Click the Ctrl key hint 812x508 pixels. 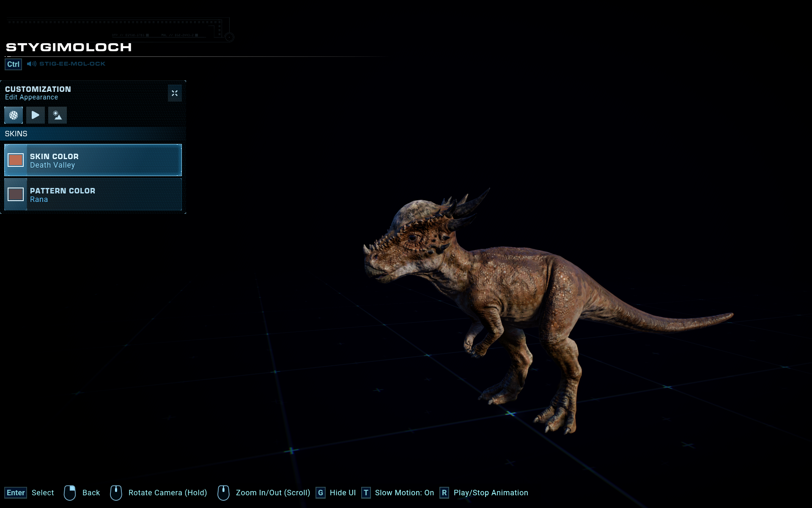pyautogui.click(x=13, y=64)
